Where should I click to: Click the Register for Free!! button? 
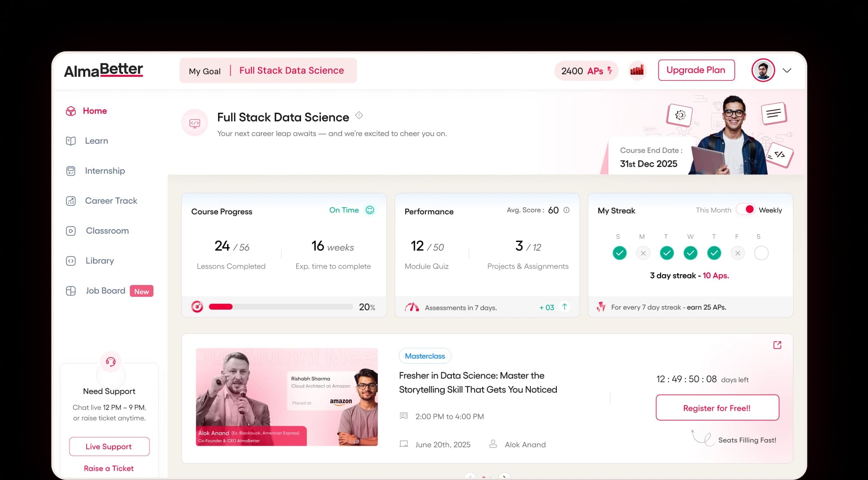coord(717,408)
